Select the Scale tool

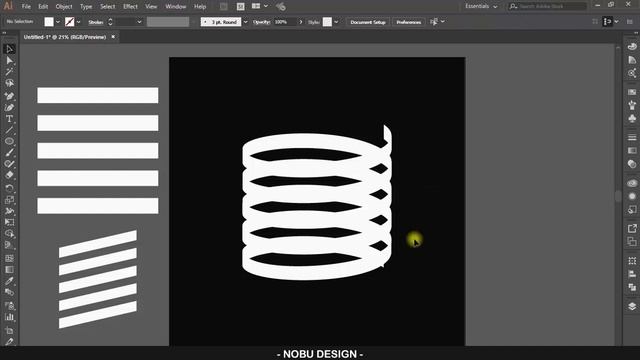[9, 200]
